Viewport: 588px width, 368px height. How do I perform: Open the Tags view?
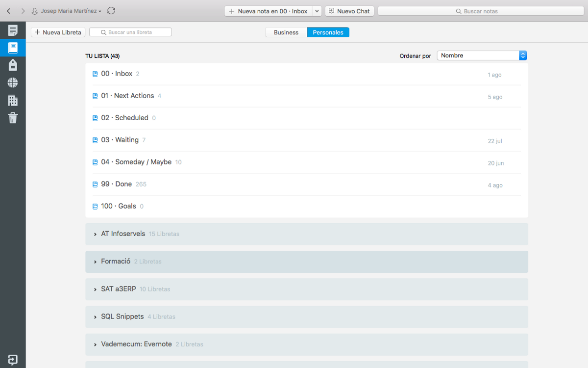click(x=12, y=65)
